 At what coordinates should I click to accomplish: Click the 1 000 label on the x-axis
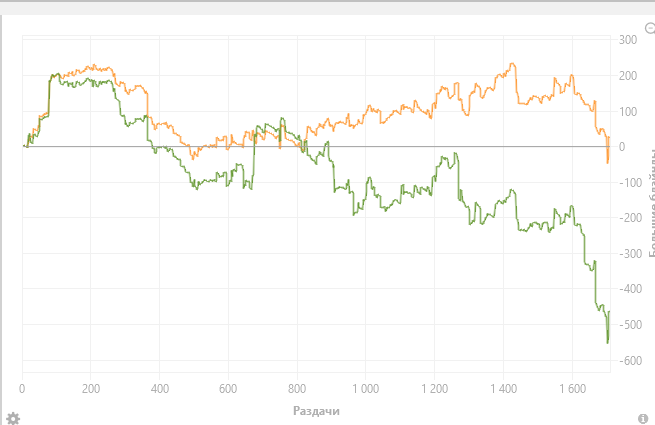pyautogui.click(x=365, y=388)
